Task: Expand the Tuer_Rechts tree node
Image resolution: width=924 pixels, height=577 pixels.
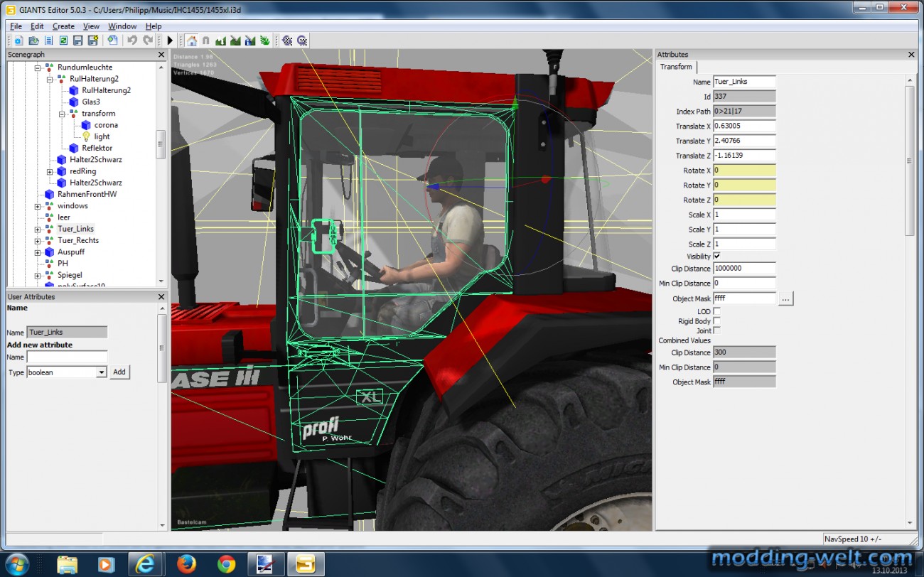Action: (38, 240)
